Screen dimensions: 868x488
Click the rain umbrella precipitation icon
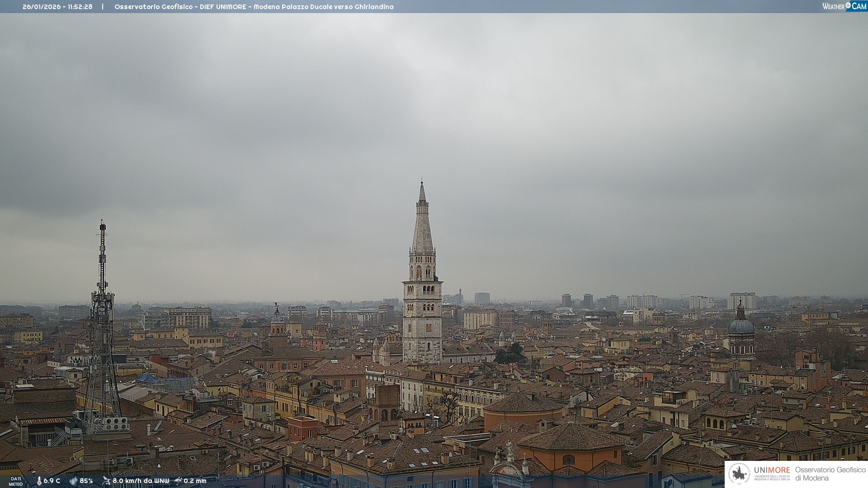pyautogui.click(x=178, y=481)
